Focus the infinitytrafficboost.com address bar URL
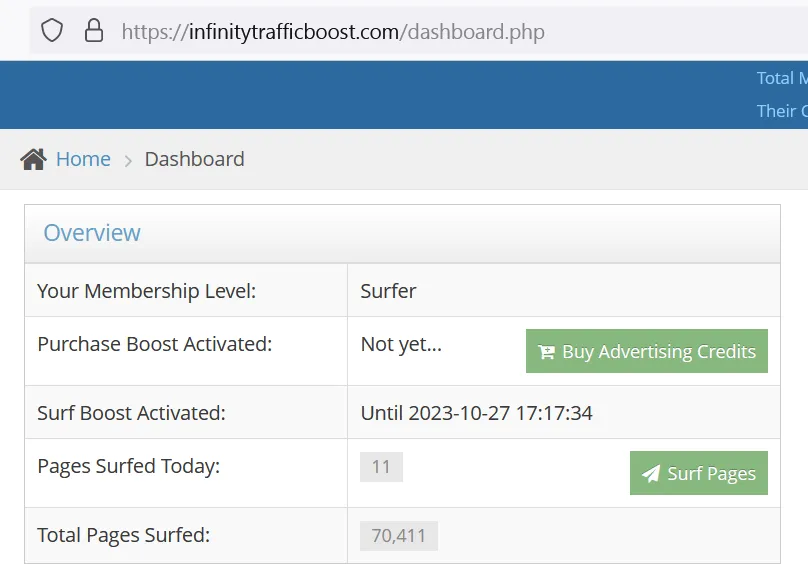 (x=333, y=32)
